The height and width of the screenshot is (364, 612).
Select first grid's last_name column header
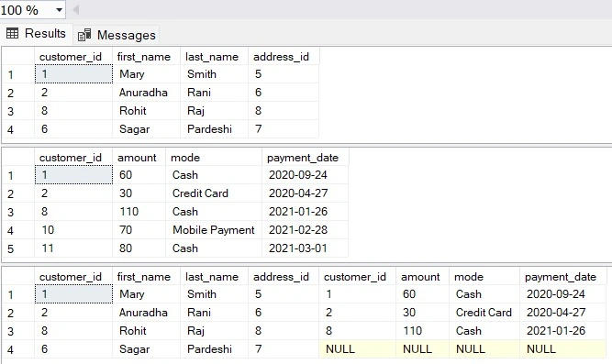tap(214, 57)
